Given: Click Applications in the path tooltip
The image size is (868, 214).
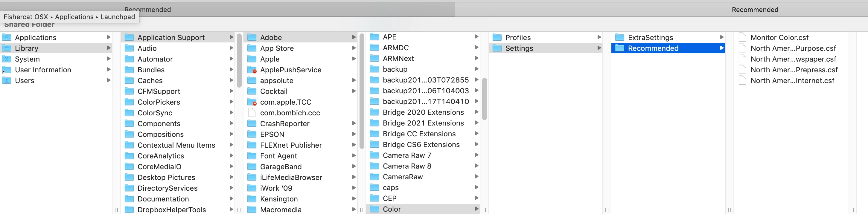Looking at the screenshot, I should pyautogui.click(x=74, y=17).
